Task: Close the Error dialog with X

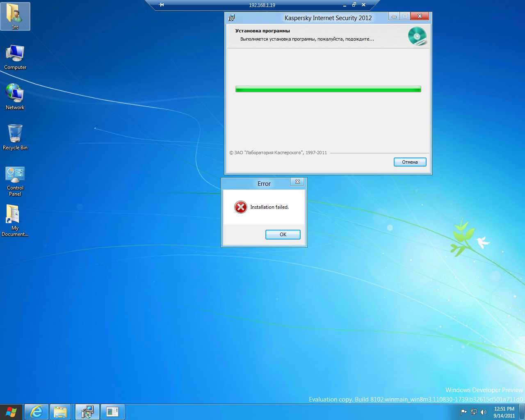Action: coord(298,182)
